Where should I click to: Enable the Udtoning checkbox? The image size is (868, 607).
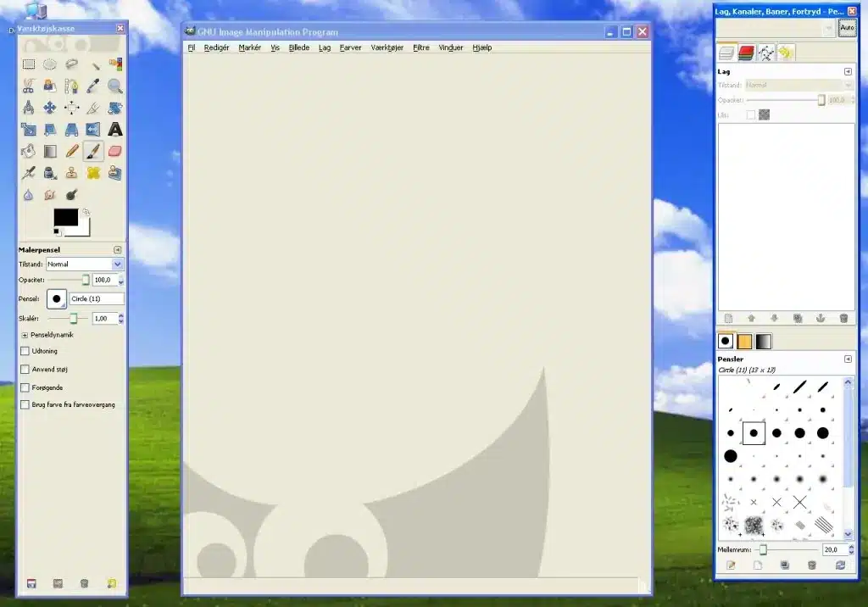pyautogui.click(x=25, y=351)
